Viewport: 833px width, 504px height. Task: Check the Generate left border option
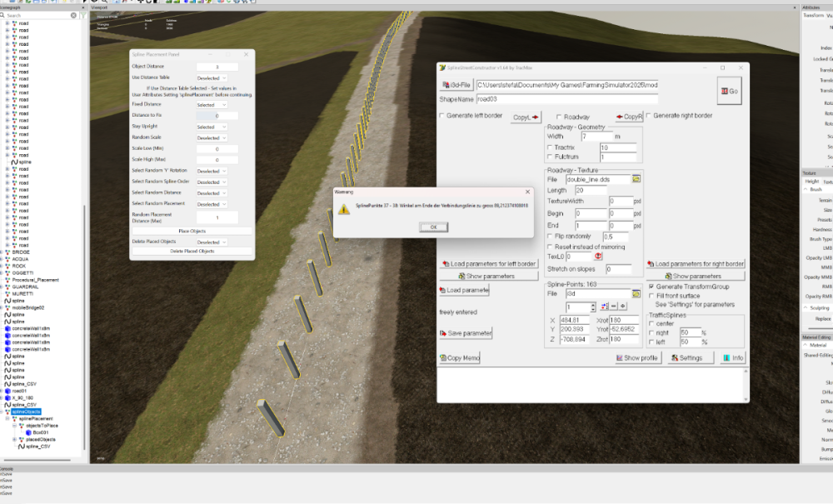441,116
